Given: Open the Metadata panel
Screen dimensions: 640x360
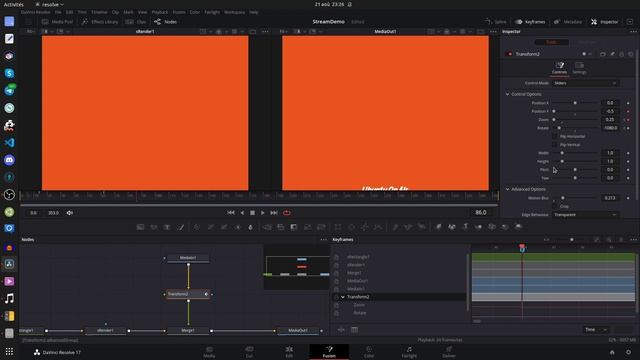Looking at the screenshot, I should pyautogui.click(x=568, y=22).
